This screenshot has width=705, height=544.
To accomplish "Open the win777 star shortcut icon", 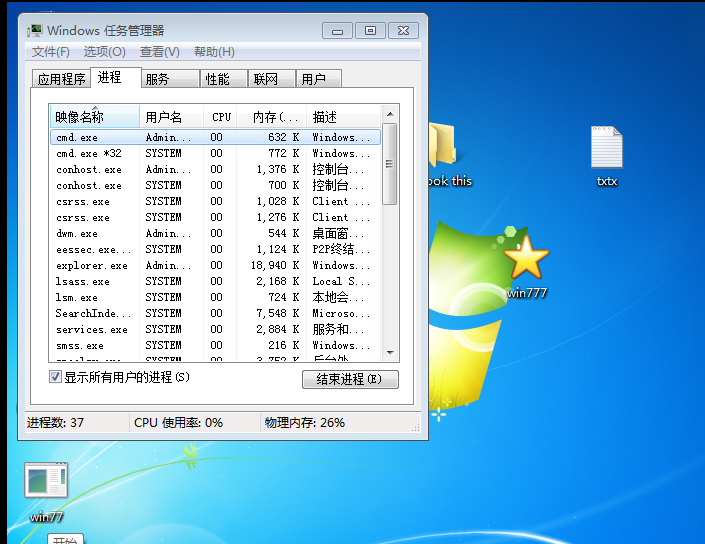I will point(527,257).
